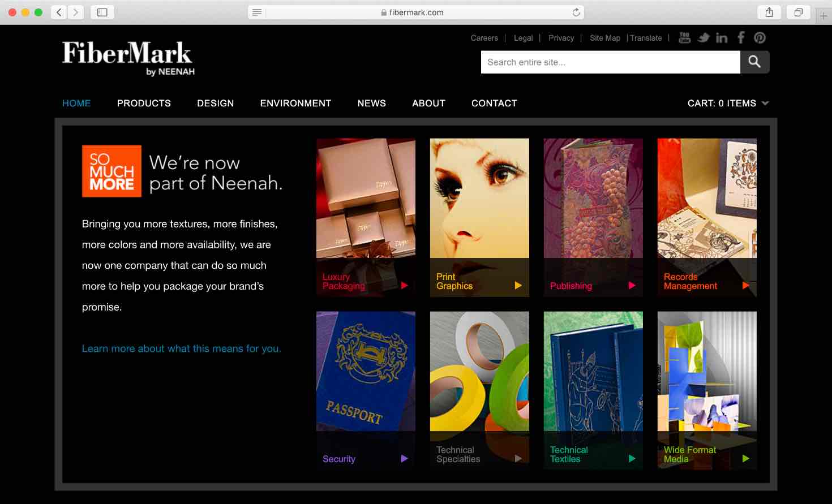Click the yellow arrow on Print Graphics
Screen dimensions: 832x504
click(518, 286)
